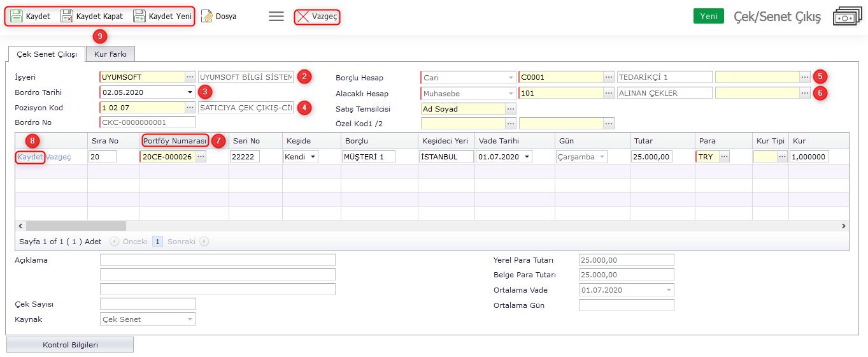The image size is (868, 357).
Task: Click the Vazgeç link in grid row
Action: point(59,157)
